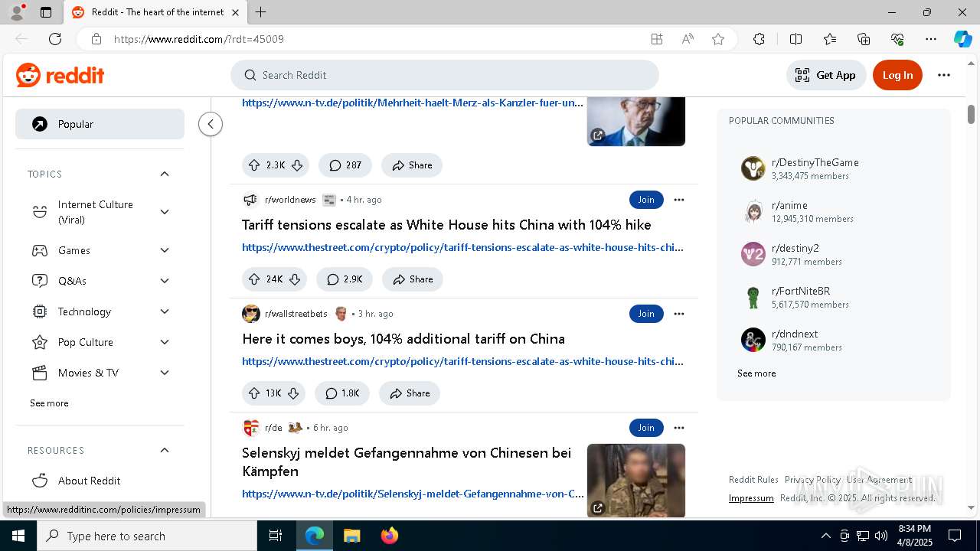Screen dimensions: 980x551
Task: Open Edge Settings and more menu
Action: coord(931,39)
